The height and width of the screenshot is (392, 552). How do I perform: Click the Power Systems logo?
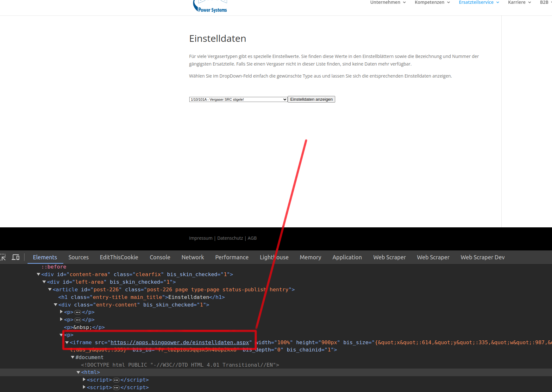[x=210, y=7]
